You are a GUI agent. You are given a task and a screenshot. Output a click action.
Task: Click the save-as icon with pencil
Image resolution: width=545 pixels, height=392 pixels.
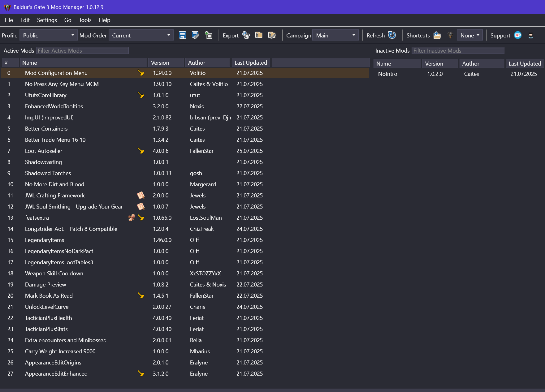tap(196, 35)
